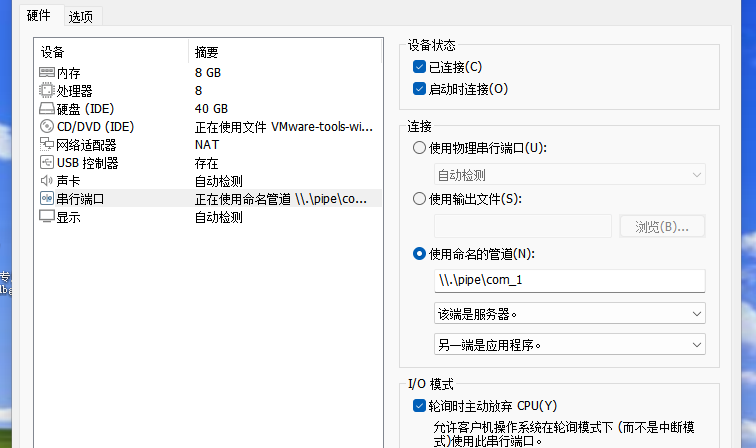Click the hard disk (硬盘 IDE) icon

47,109
